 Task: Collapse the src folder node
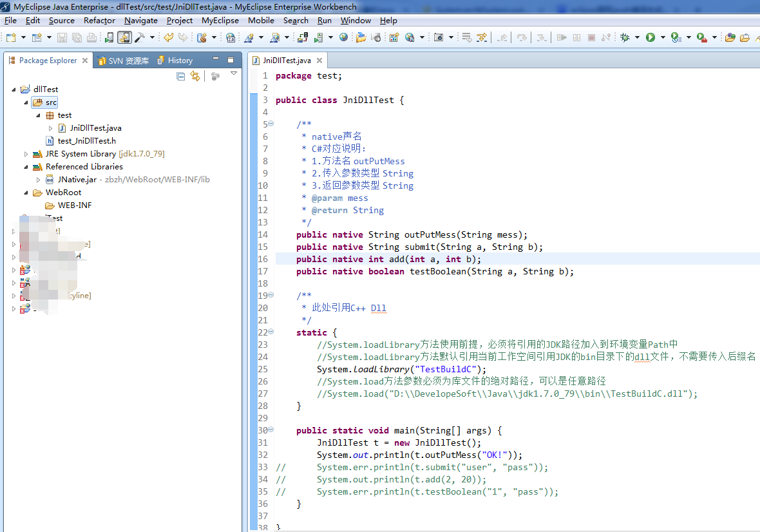[x=26, y=102]
